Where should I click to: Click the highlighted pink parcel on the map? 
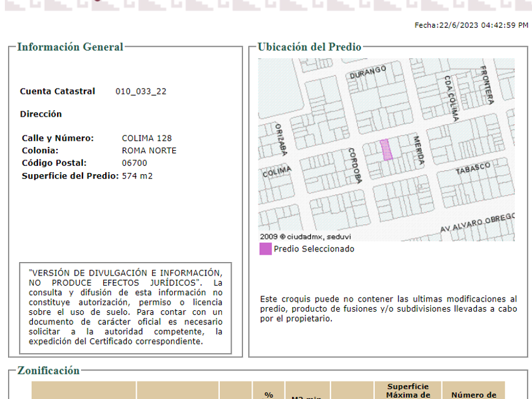(x=386, y=150)
